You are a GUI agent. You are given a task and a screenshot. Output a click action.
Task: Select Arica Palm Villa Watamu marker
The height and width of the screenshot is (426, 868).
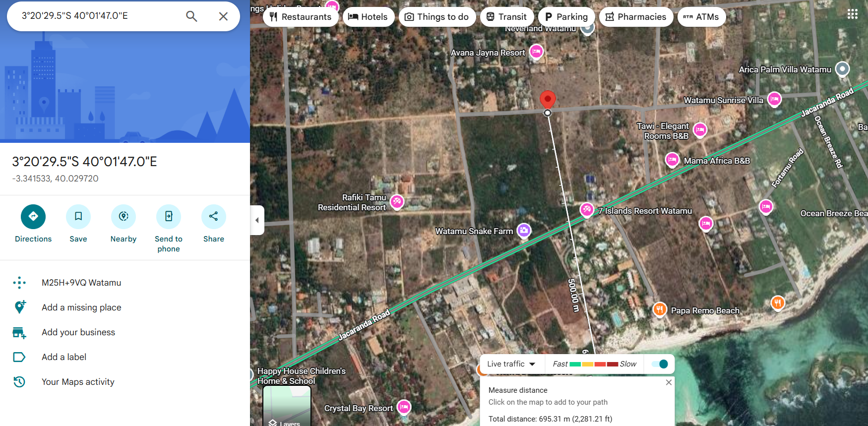[842, 69]
